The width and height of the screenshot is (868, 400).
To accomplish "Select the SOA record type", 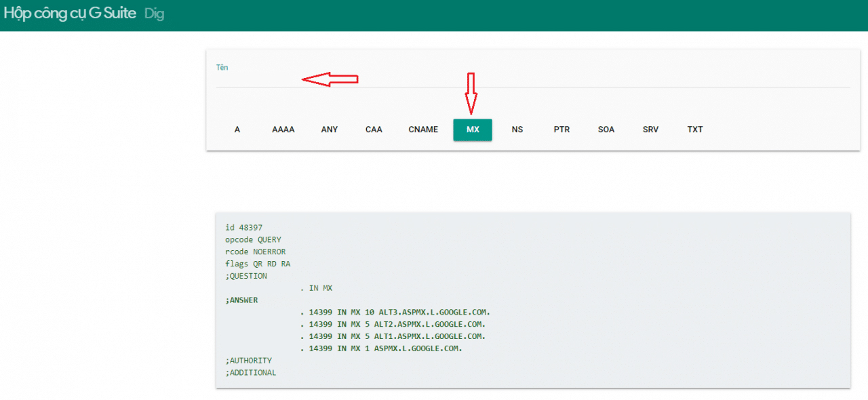I will 606,129.
